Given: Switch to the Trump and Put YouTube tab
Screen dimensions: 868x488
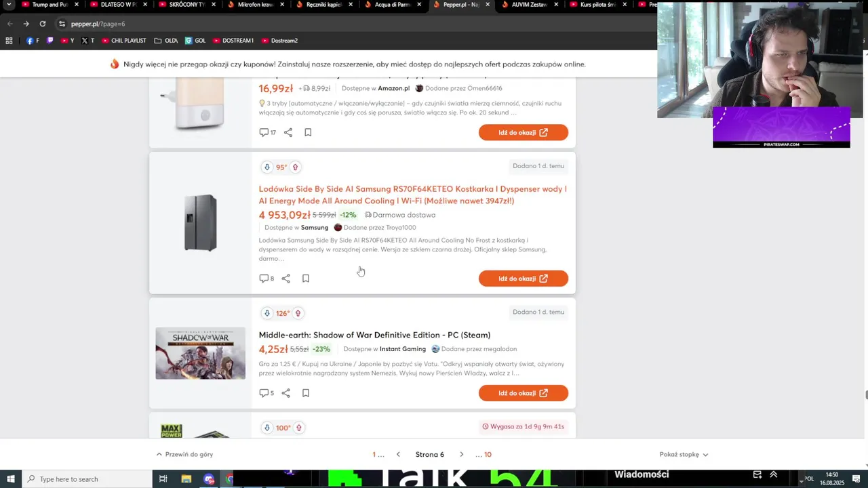Looking at the screenshot, I should [x=50, y=5].
